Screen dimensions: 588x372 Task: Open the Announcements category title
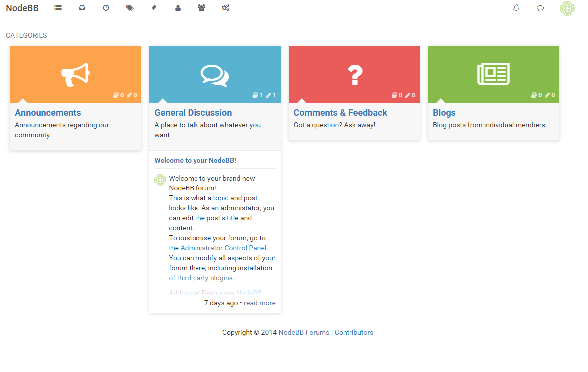click(48, 113)
